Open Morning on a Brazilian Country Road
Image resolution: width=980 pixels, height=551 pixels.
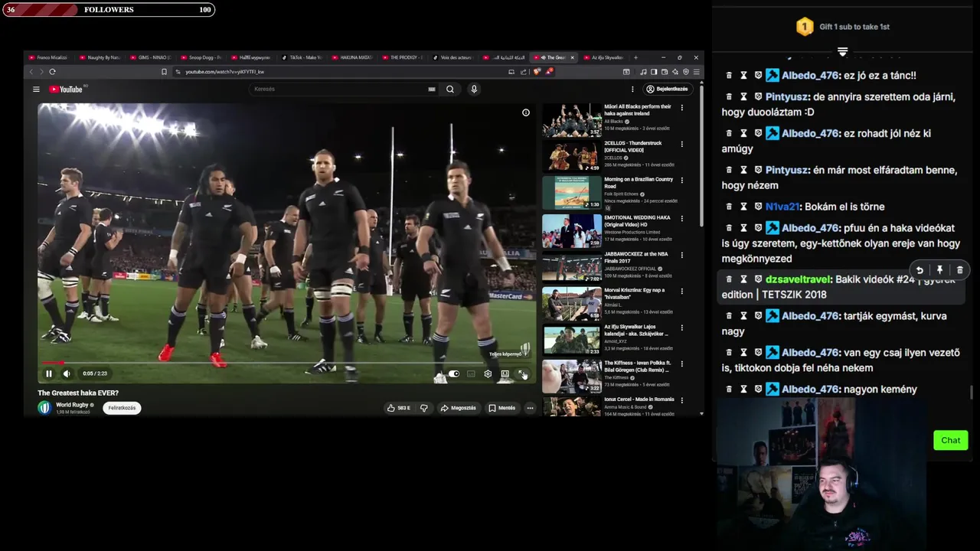[x=639, y=183]
